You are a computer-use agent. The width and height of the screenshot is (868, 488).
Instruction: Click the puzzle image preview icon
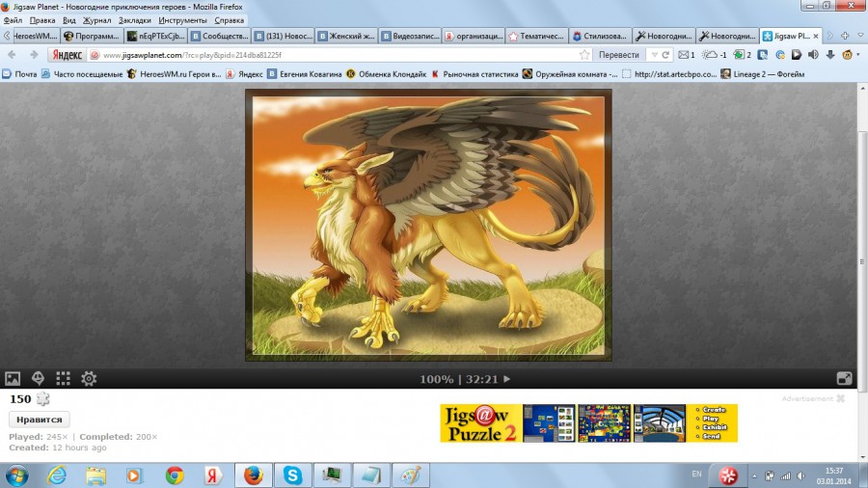point(14,379)
